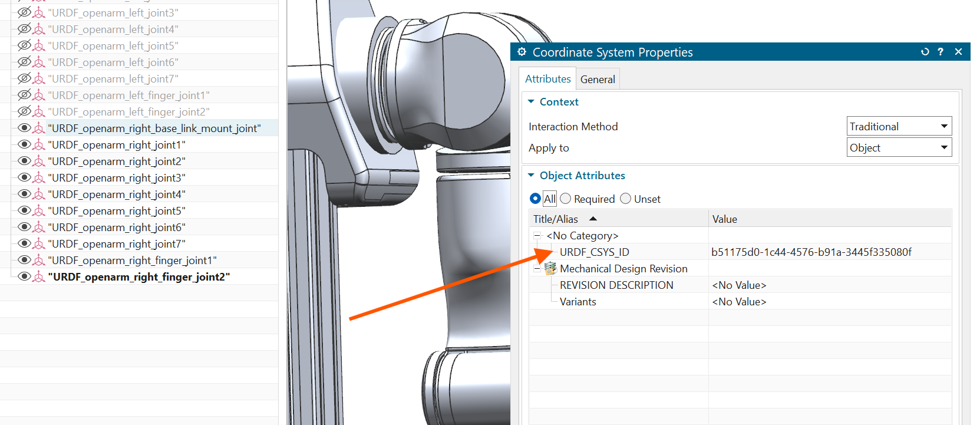Viewport: 980px width, 425px height.
Task: Click the csys icon beside URDF_openarm_left_finger_joint2
Action: coord(39,111)
